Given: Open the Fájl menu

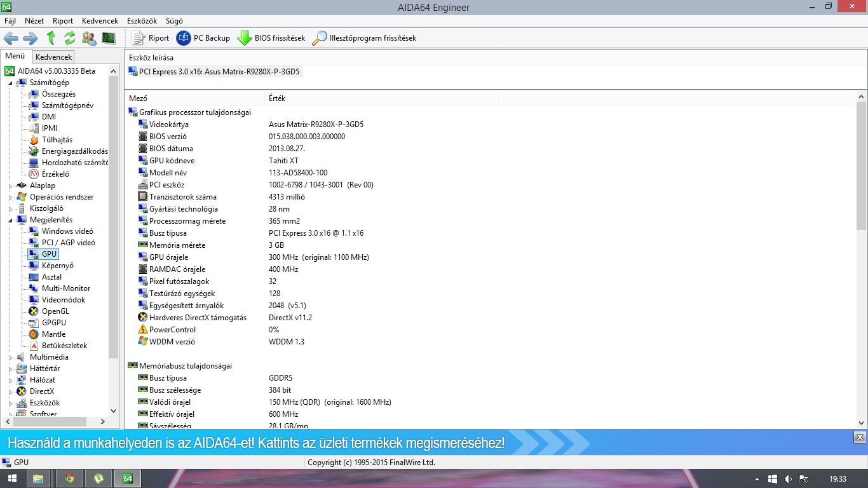Looking at the screenshot, I should pyautogui.click(x=10, y=21).
